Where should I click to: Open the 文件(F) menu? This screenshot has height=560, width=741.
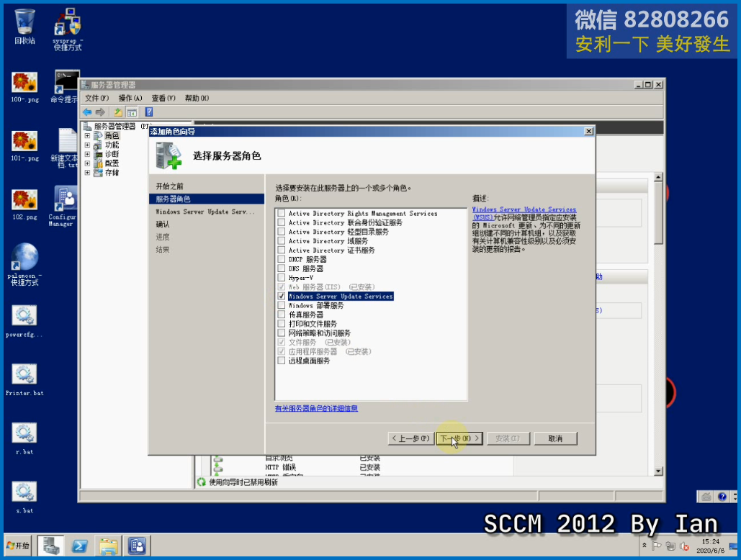[x=96, y=98]
